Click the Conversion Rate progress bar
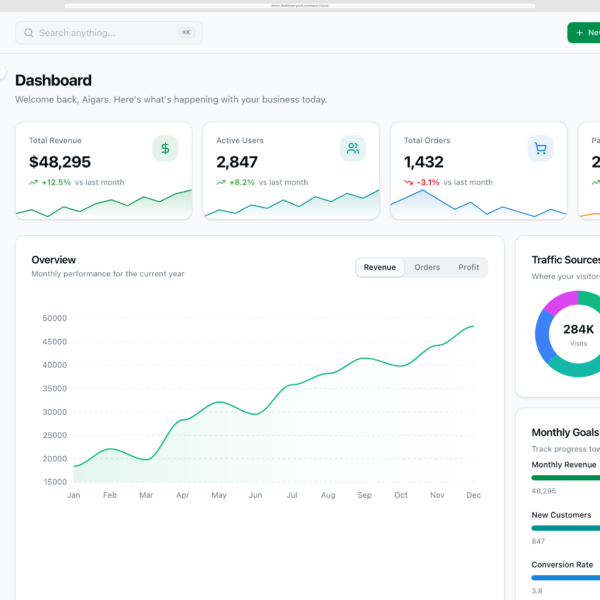 pos(566,578)
